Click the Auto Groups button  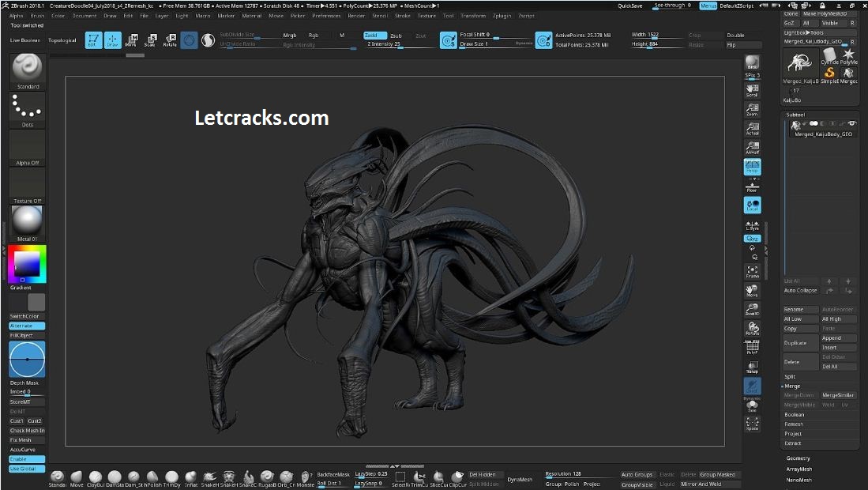[637, 474]
